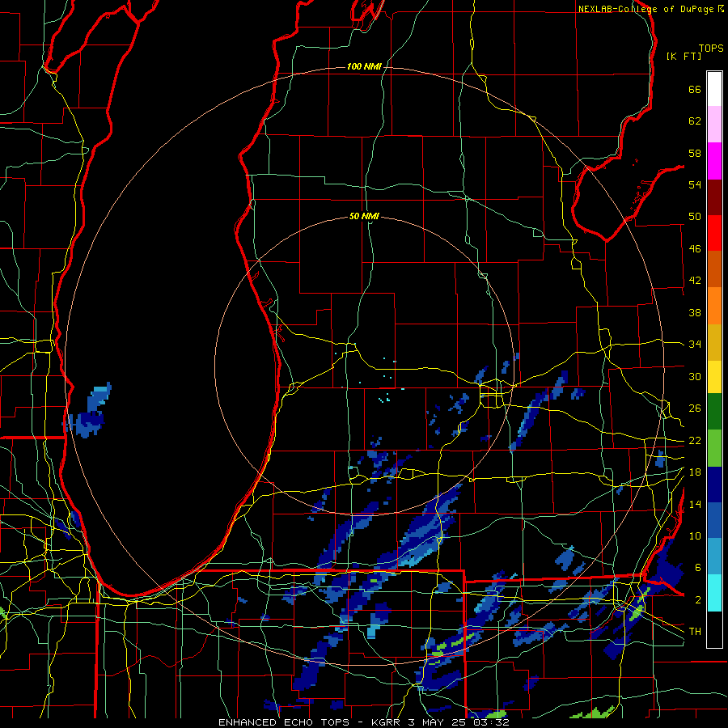Click the legend value 34
728x728 pixels.
(695, 344)
